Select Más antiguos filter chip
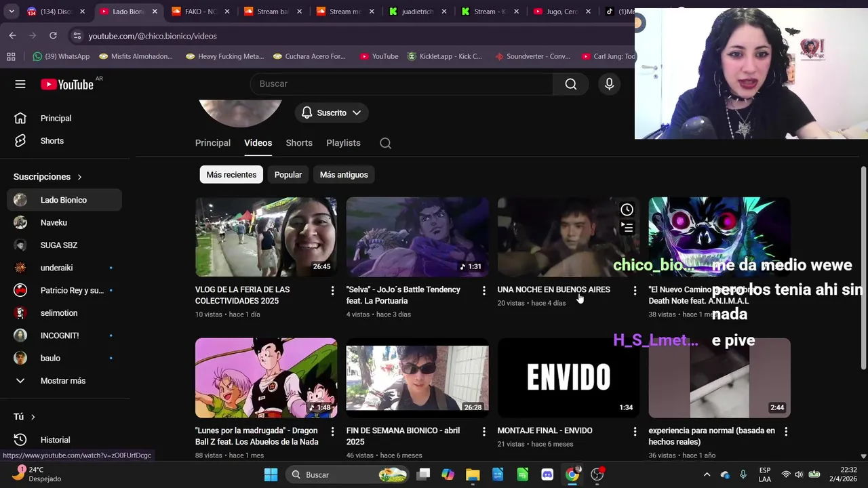The height and width of the screenshot is (488, 868). coord(344,175)
